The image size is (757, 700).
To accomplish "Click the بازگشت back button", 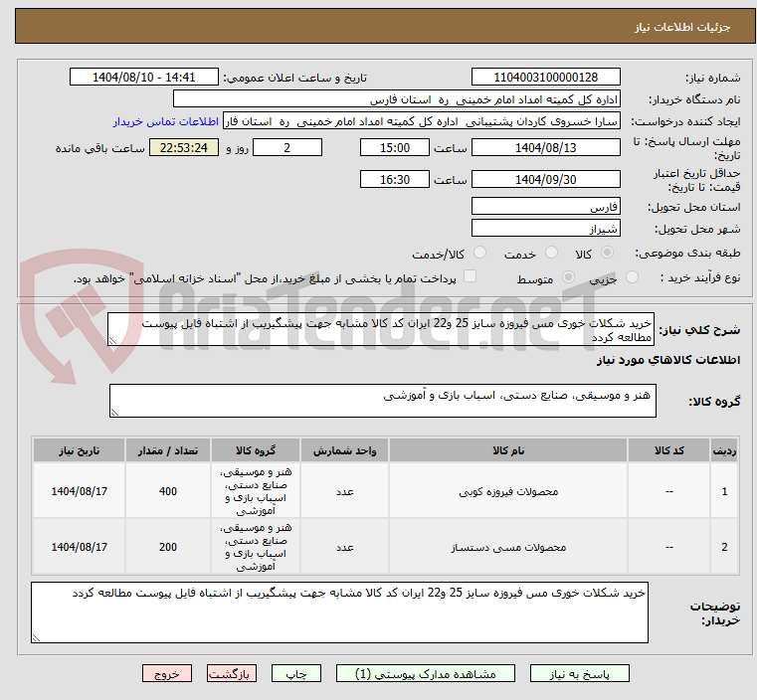I will pos(231,673).
